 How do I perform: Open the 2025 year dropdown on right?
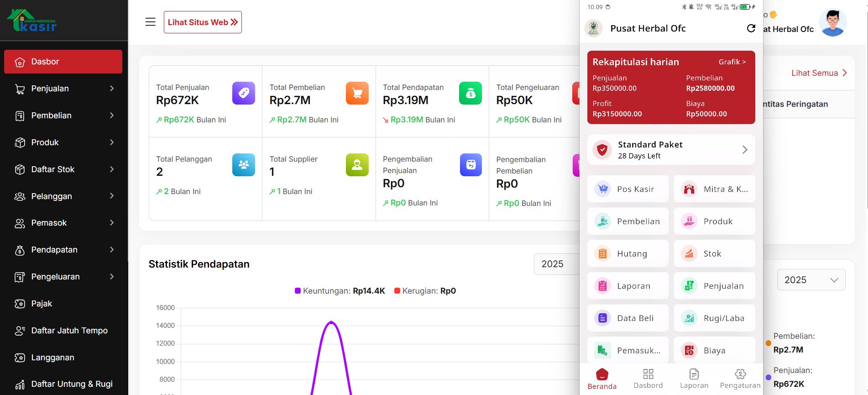click(811, 280)
